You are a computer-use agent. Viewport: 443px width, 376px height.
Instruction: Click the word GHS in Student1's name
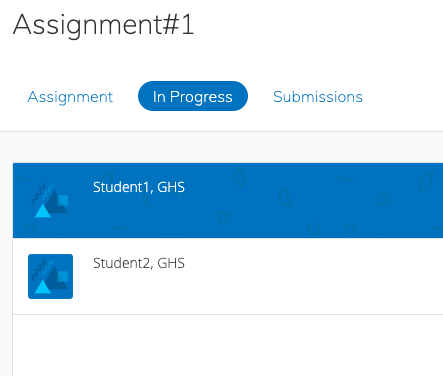click(x=171, y=187)
